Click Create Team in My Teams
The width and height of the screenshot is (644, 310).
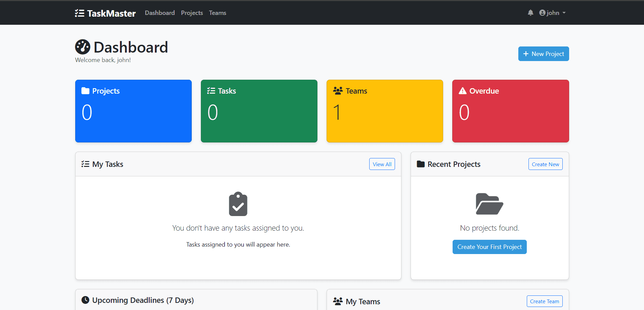tap(544, 301)
